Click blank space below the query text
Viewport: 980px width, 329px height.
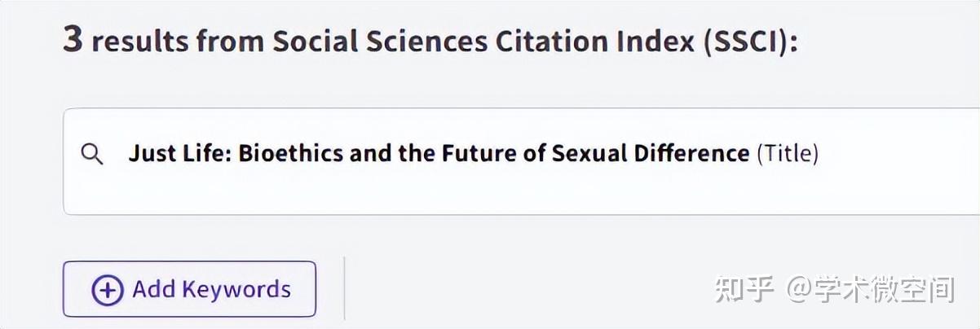pos(408,194)
